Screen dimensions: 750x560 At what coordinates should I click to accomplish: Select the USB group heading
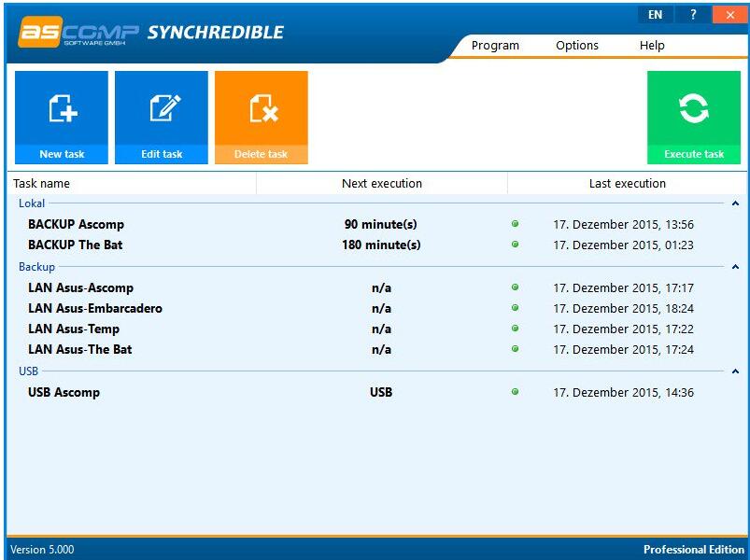28,371
